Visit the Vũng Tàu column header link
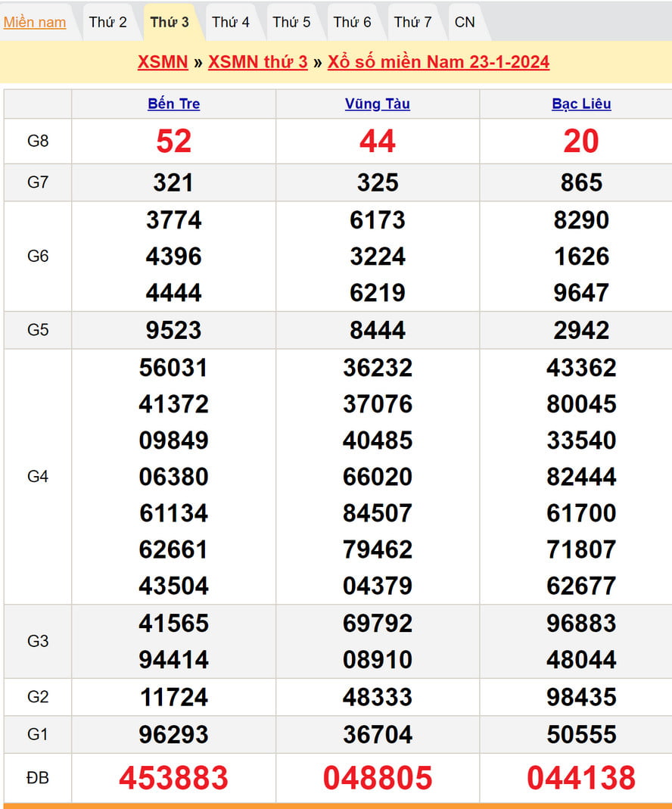 [x=378, y=104]
